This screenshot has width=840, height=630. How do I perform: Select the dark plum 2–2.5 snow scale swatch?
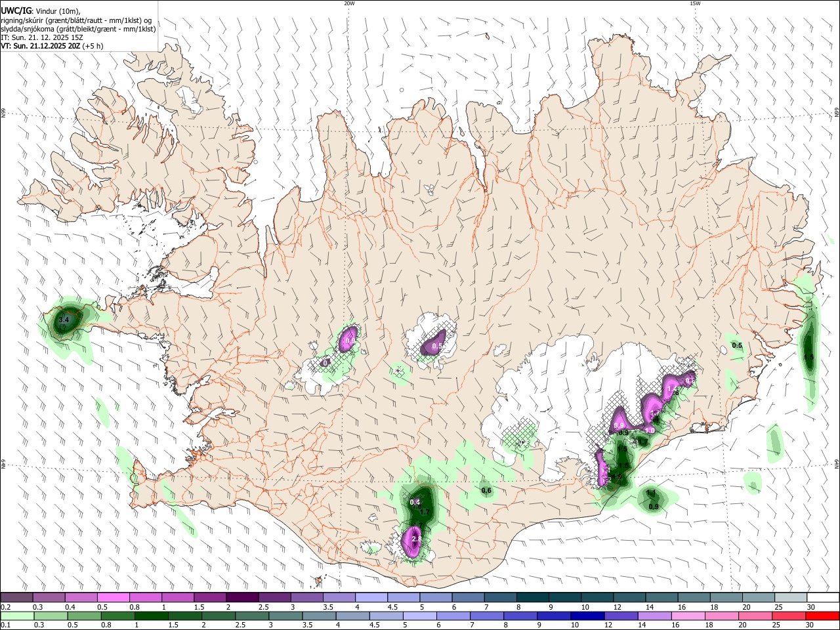pyautogui.click(x=242, y=598)
